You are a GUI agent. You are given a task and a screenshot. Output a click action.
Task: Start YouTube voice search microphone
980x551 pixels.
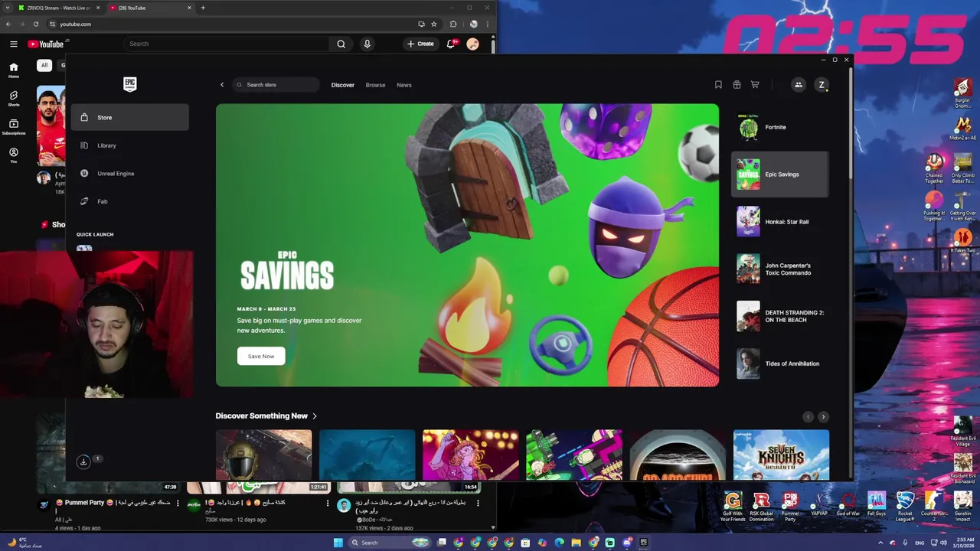pyautogui.click(x=367, y=44)
